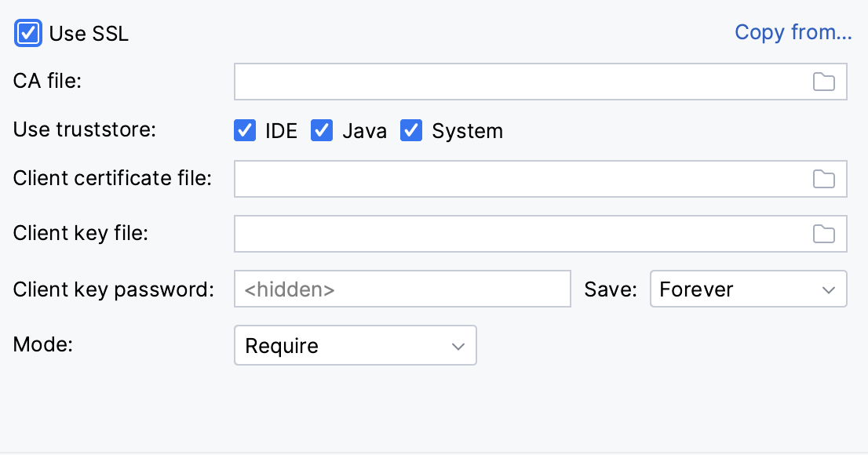Focus the CA file text field

click(518, 82)
